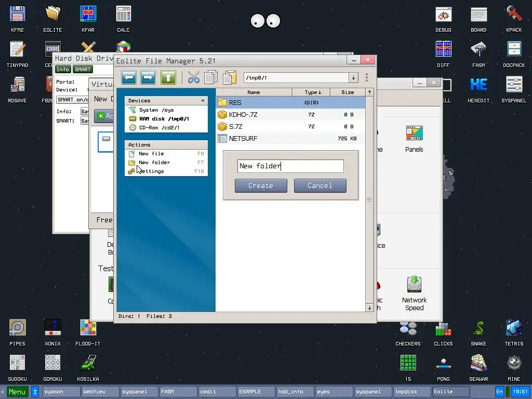
Task: Open BOARD desktop icon
Action: 478,19
